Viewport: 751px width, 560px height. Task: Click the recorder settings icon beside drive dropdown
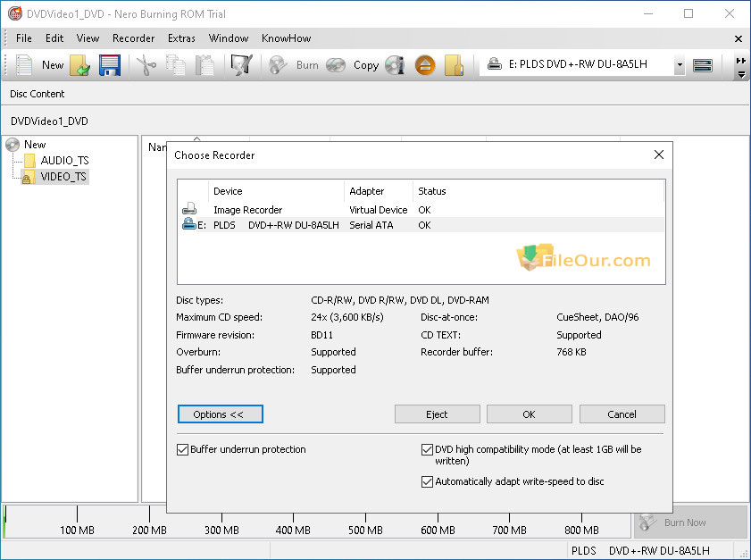pos(703,65)
